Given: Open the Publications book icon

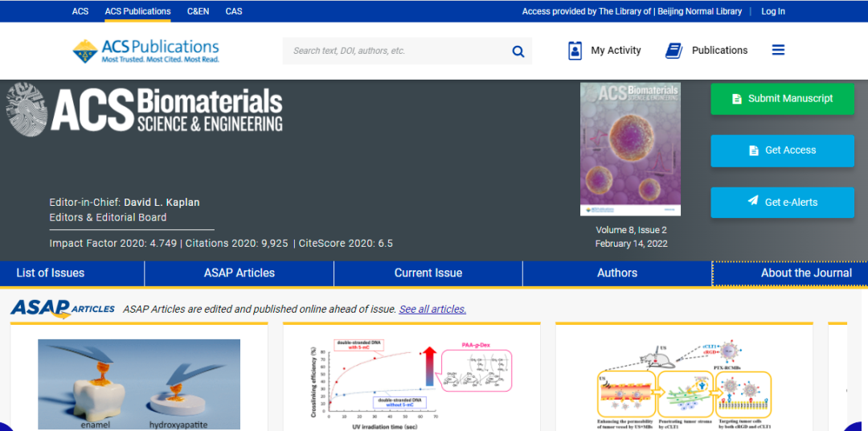Looking at the screenshot, I should point(674,51).
